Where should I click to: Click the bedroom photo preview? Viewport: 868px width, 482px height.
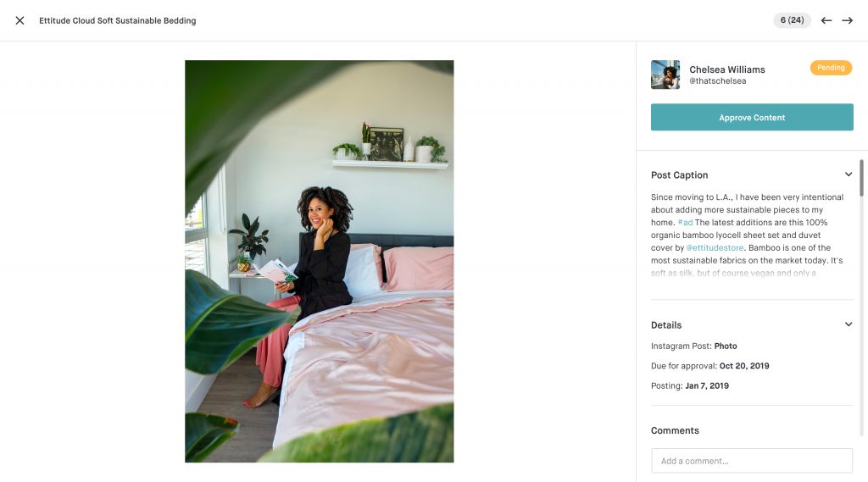319,261
